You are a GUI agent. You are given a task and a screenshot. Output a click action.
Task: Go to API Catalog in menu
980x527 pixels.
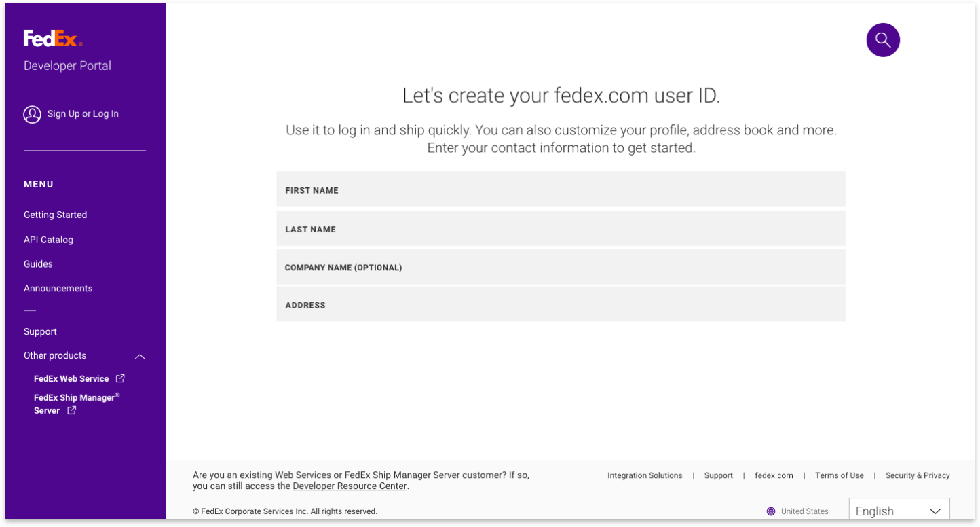[48, 240]
